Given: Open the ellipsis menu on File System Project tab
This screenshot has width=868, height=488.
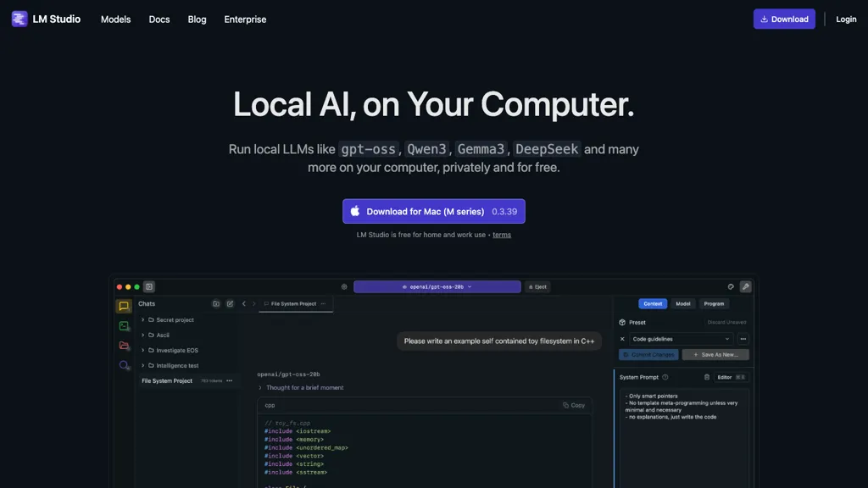Looking at the screenshot, I should (323, 304).
